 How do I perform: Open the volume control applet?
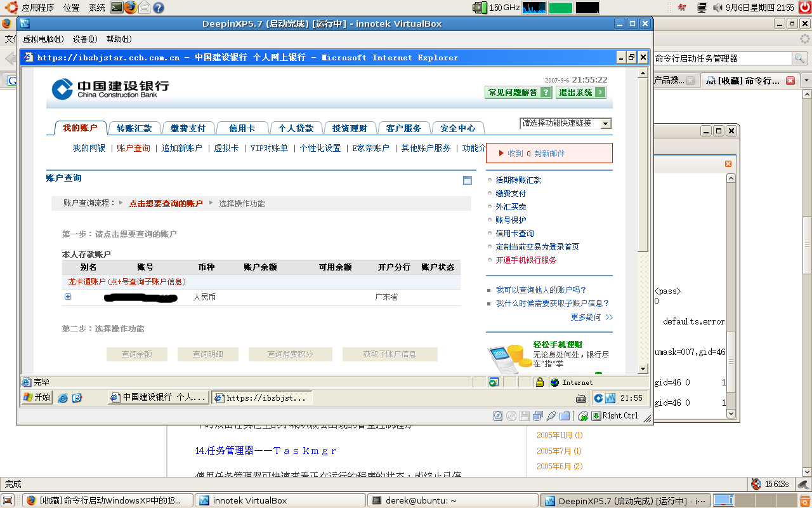(x=717, y=8)
